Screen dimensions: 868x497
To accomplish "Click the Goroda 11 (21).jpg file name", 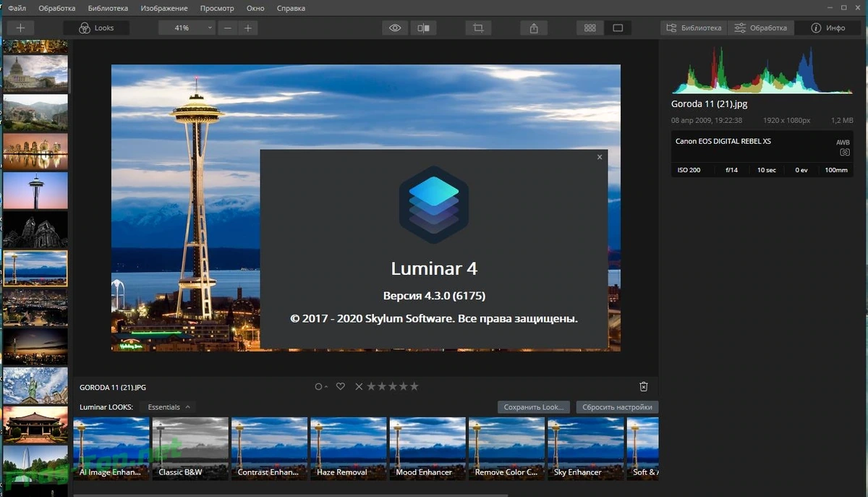I will point(709,104).
